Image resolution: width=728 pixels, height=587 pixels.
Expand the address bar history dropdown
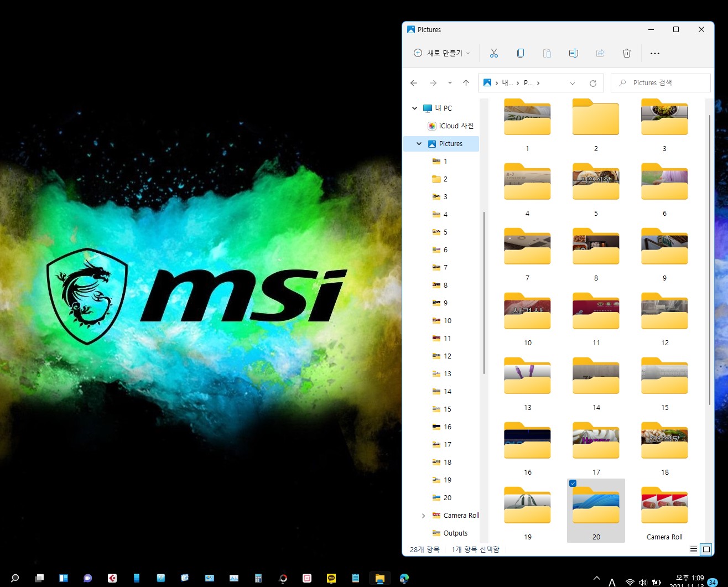click(x=573, y=84)
